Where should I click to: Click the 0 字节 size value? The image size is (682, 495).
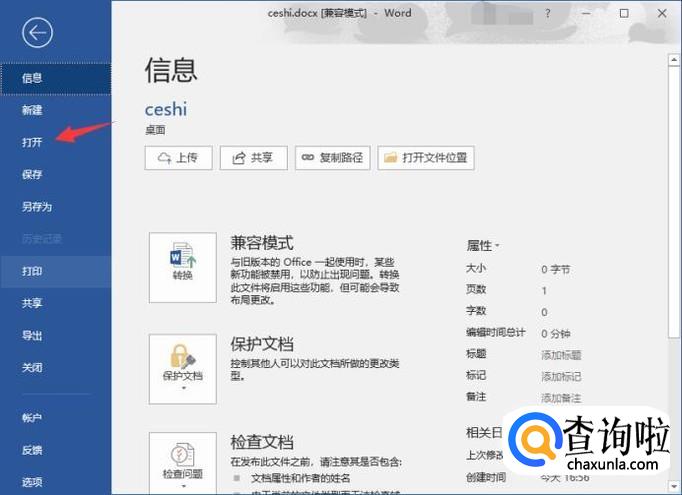[x=555, y=270]
